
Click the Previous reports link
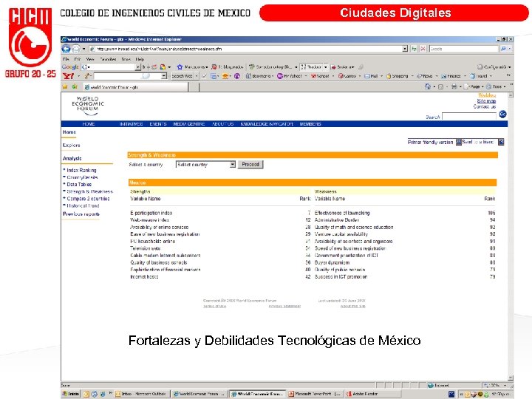[x=81, y=214]
